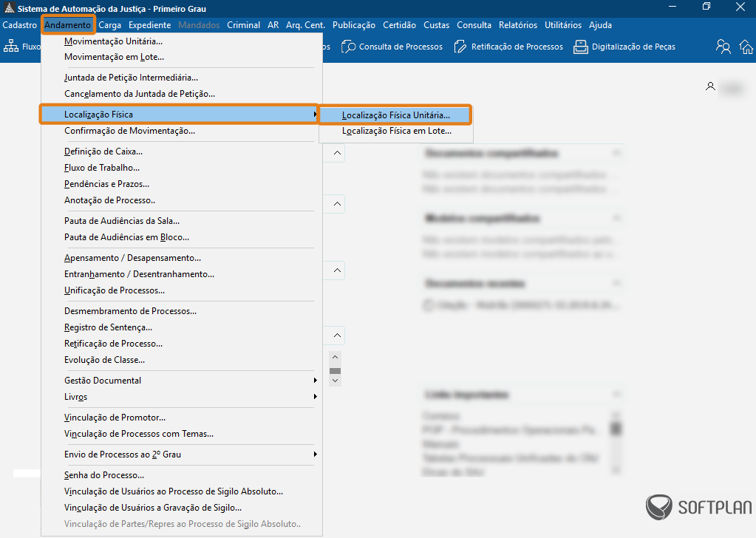Click the scroll-down arrow beside the menu
Viewport: 756px width, 538px height.
tap(335, 381)
